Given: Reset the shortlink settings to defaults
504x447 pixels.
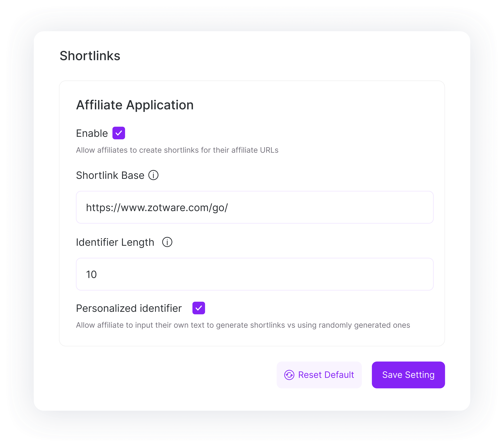Looking at the screenshot, I should coord(319,375).
